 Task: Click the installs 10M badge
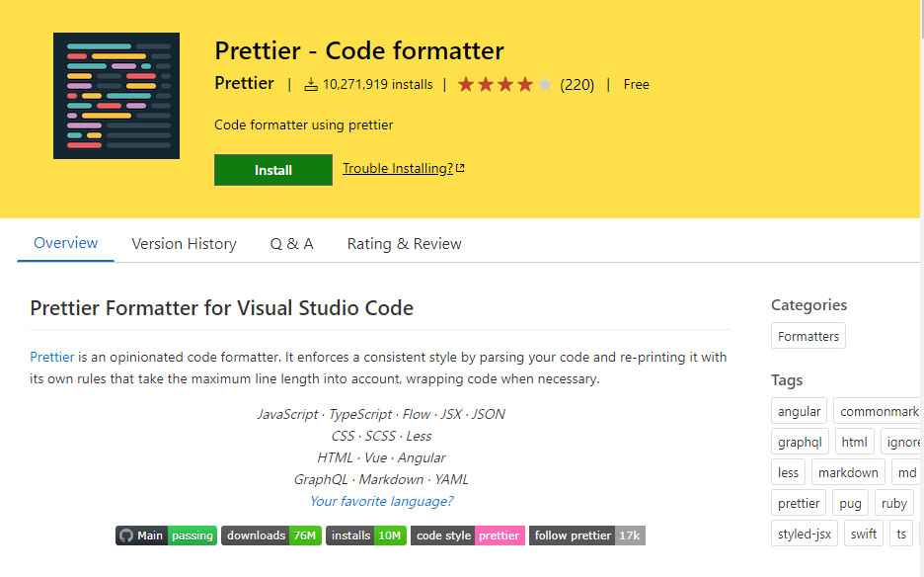pyautogui.click(x=366, y=536)
